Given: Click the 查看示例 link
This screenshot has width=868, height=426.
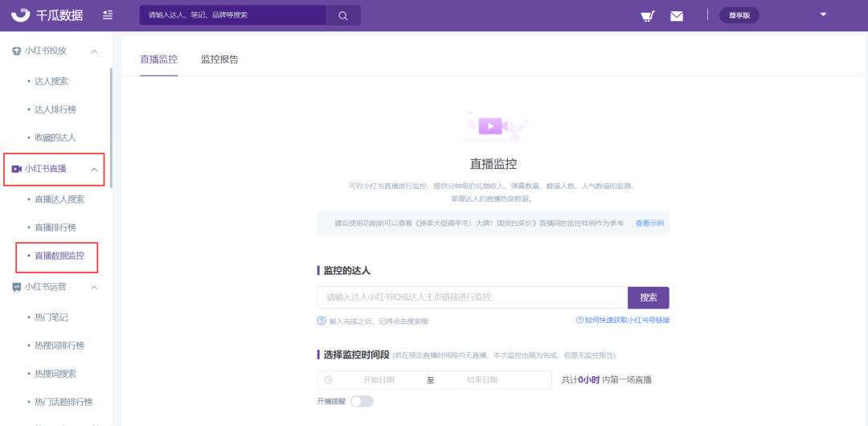Looking at the screenshot, I should click(649, 223).
